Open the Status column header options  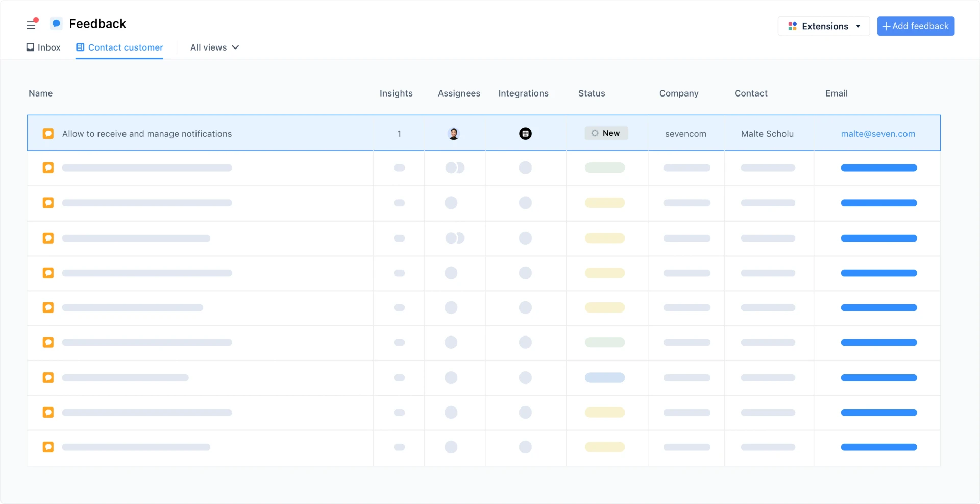pyautogui.click(x=592, y=93)
